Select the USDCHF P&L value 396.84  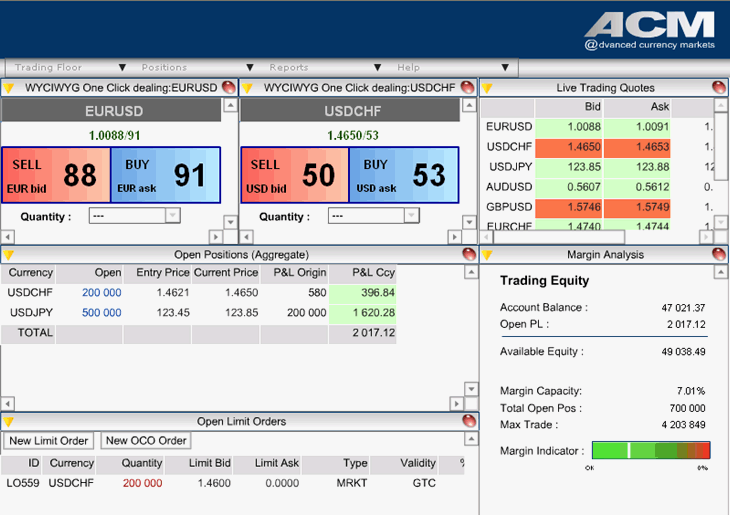(363, 293)
